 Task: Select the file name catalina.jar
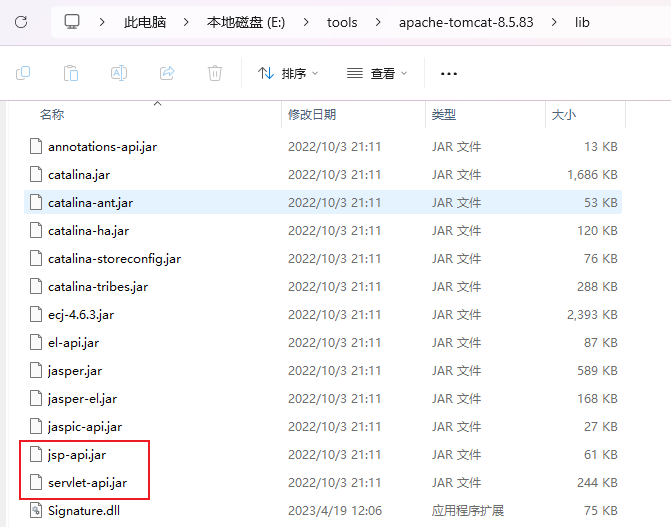pyautogui.click(x=79, y=175)
